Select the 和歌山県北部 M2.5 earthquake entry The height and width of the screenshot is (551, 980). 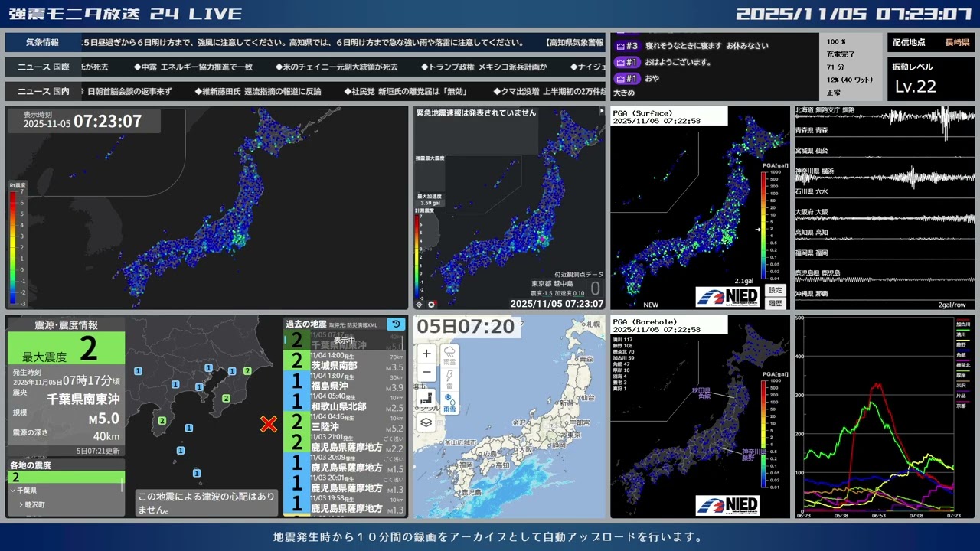(x=344, y=402)
